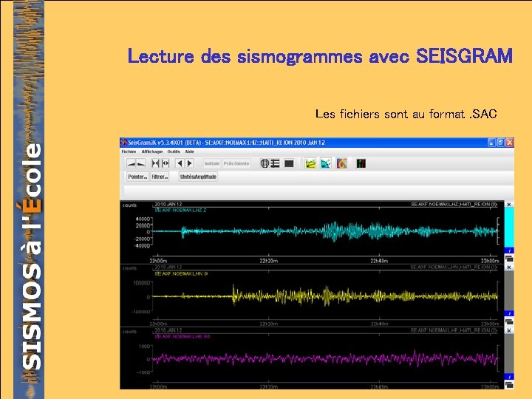
Task: Open the Outils menu
Action: click(x=174, y=151)
